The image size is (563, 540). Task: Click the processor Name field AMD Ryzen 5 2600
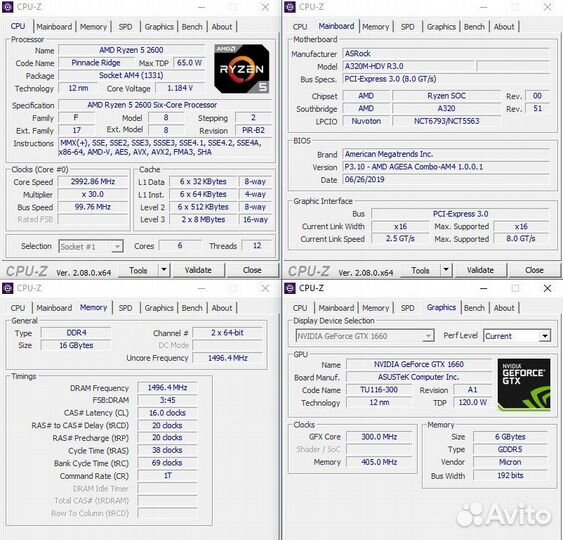(x=131, y=50)
